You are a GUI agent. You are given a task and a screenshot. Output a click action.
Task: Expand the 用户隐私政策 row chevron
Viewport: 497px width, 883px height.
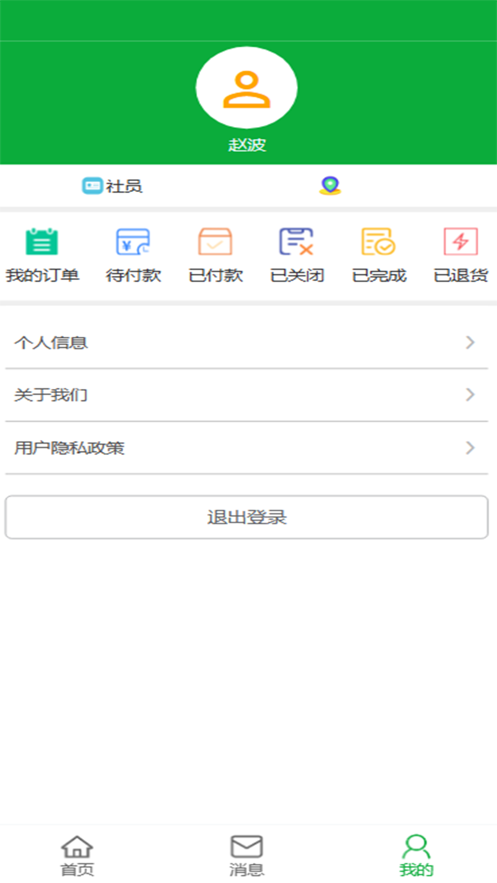(x=471, y=448)
